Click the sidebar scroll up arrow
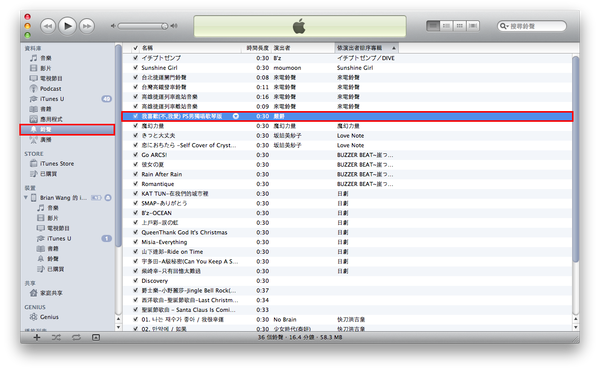600x374 pixels. click(x=118, y=318)
